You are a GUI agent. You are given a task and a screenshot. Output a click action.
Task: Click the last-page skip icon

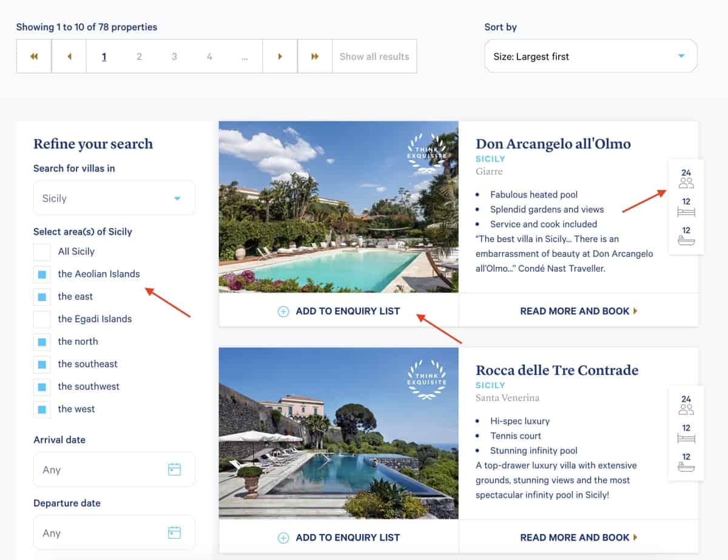[315, 56]
